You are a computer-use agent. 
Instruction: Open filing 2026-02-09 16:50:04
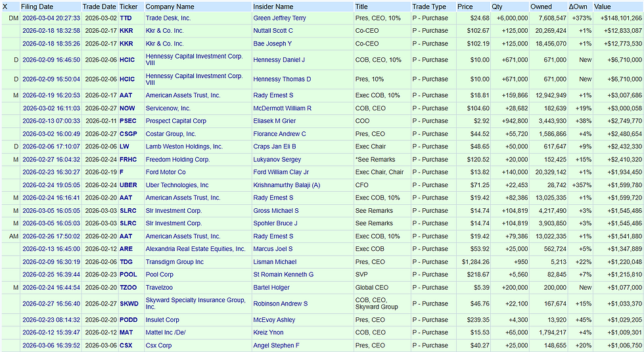pos(51,79)
